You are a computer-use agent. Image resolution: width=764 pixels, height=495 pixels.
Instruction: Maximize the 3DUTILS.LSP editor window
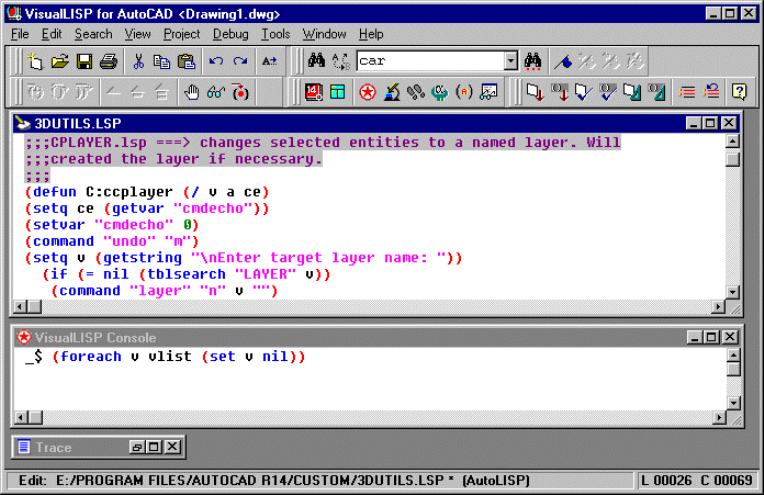(710, 123)
